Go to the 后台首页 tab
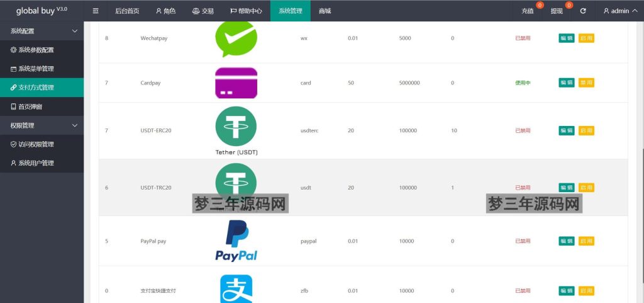Image resolution: width=644 pixels, height=303 pixels. (127, 11)
